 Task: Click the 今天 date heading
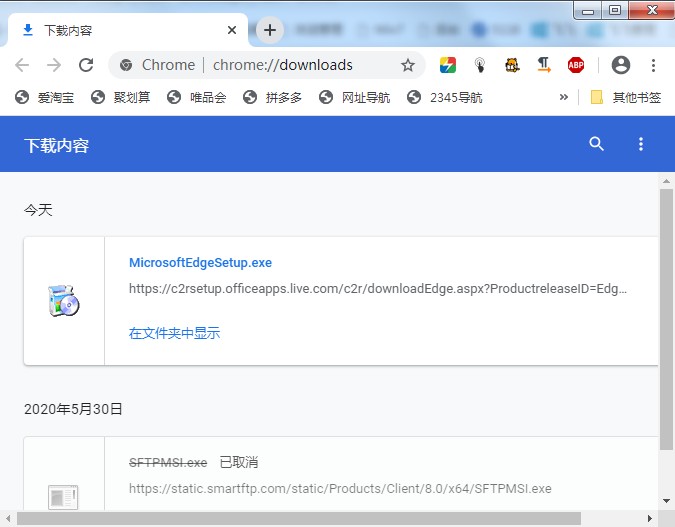(38, 210)
